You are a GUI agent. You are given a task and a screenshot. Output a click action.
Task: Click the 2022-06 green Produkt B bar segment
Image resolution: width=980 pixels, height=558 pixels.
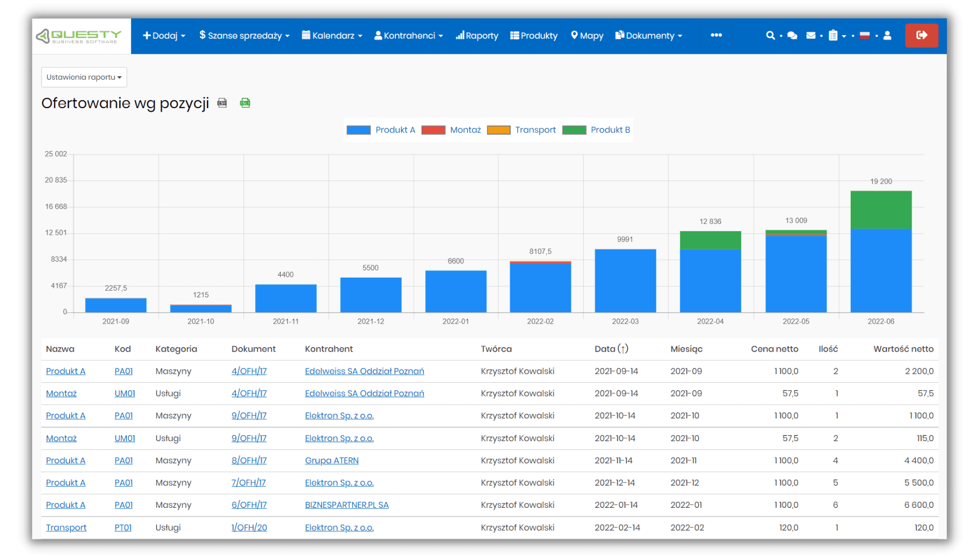tap(881, 210)
